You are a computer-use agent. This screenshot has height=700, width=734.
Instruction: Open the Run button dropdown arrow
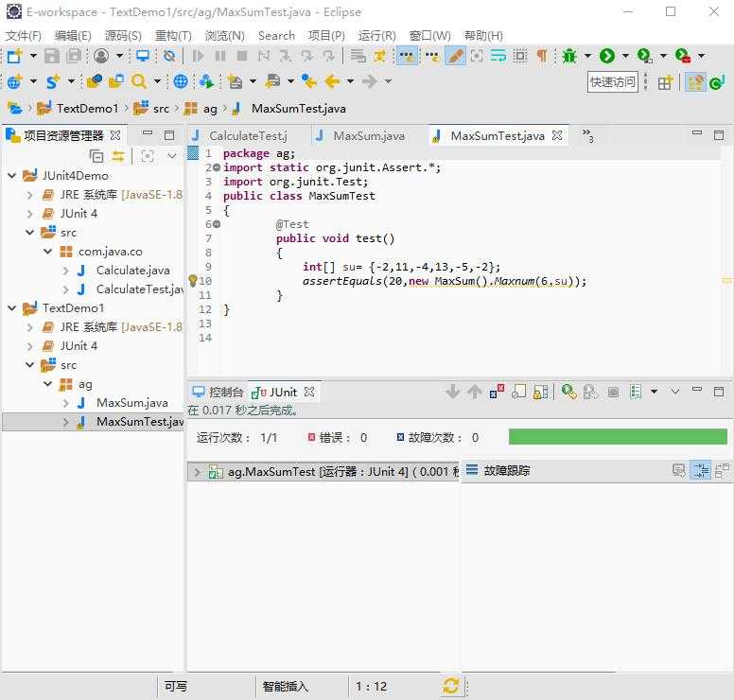tap(625, 56)
